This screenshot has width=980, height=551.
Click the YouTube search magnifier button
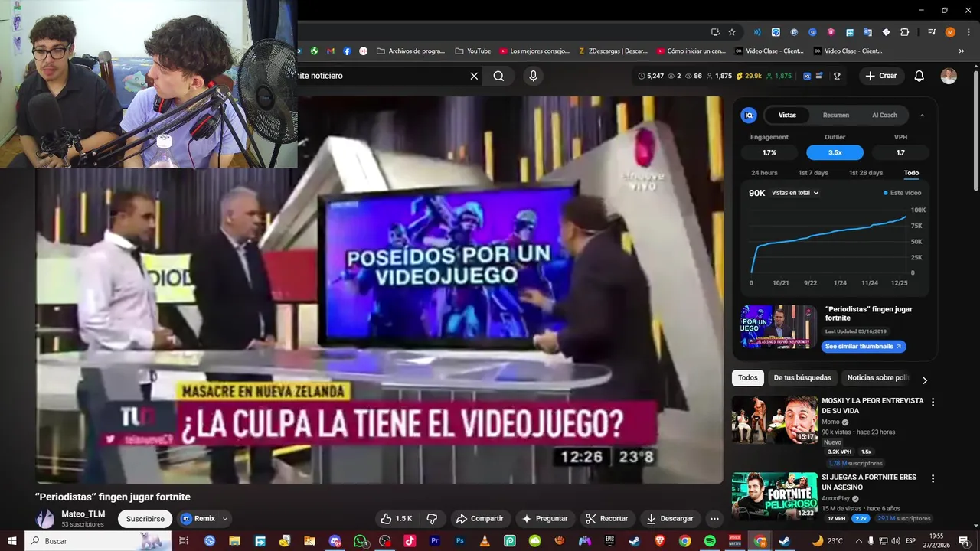[498, 76]
